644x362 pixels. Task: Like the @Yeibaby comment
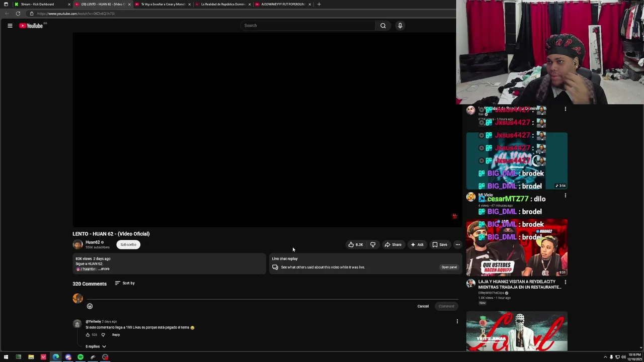88,335
